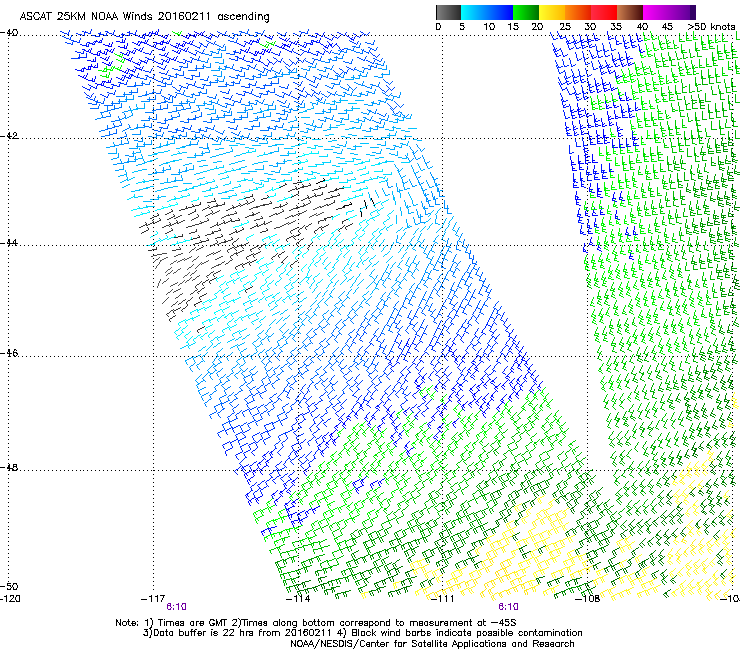Click the red 30-35 knots legend swatch
Screen dimensions: 740x650
click(x=604, y=12)
